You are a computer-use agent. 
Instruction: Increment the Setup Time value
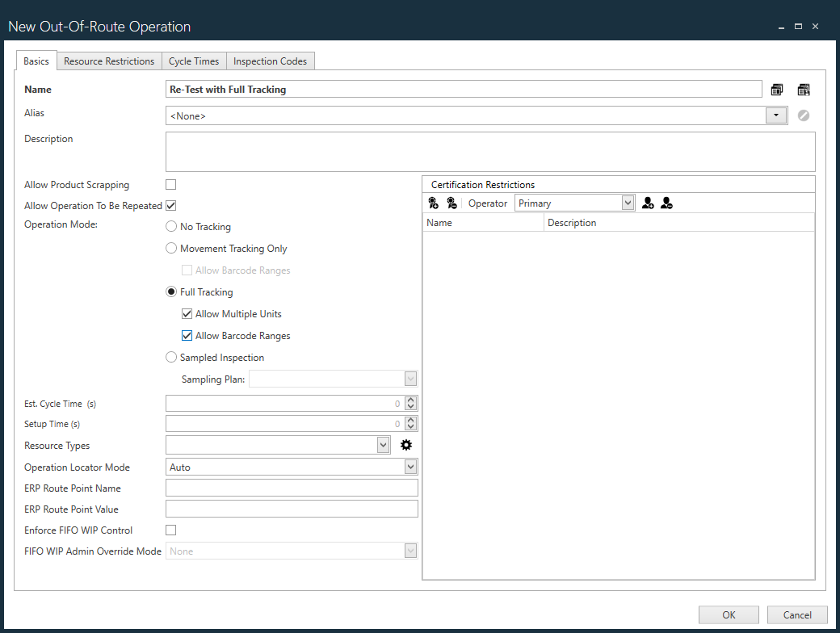click(410, 421)
